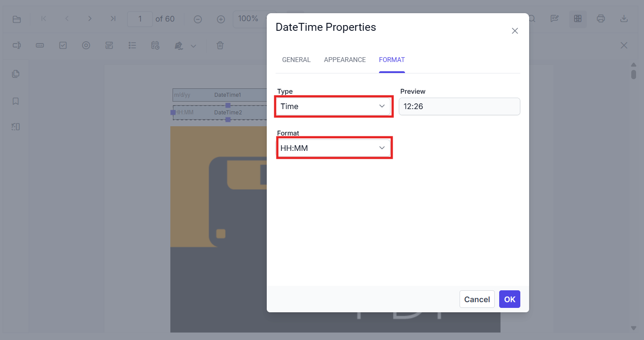Click the scrollbar up arrow
This screenshot has height=340, width=644.
[633, 64]
